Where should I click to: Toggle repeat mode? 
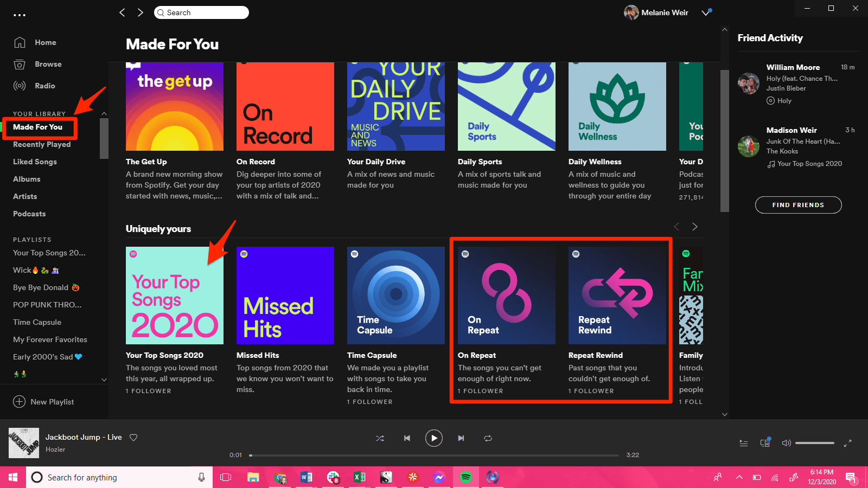pos(488,438)
